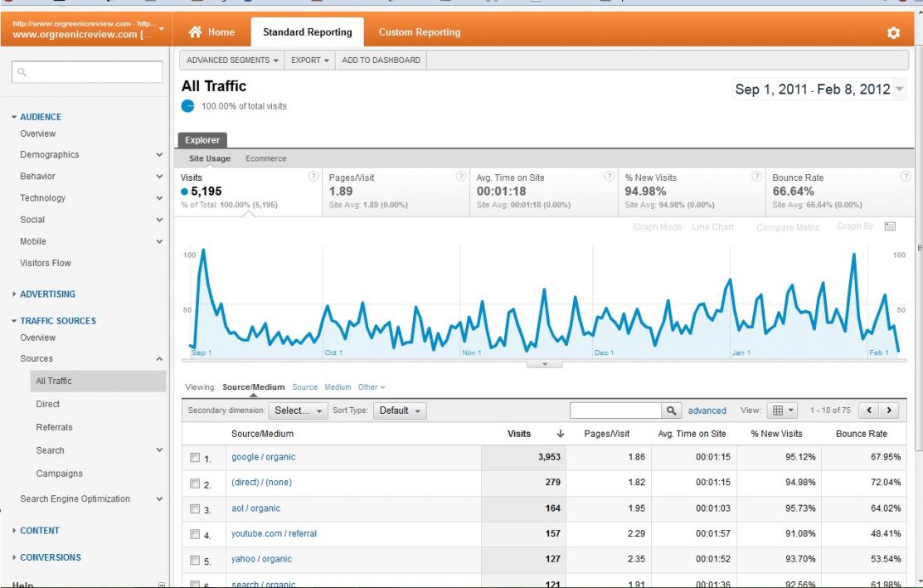Collapse the Sources section

tap(159, 358)
